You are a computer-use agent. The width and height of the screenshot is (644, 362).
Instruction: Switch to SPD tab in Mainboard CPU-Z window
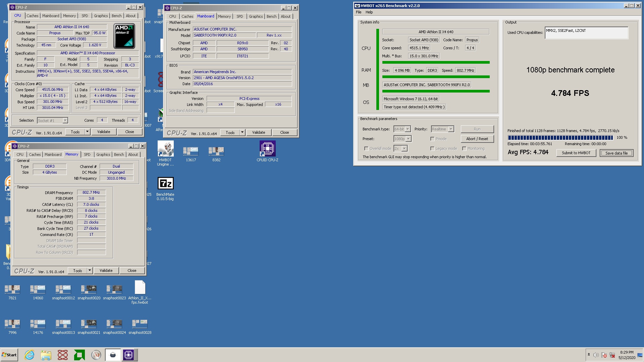pyautogui.click(x=240, y=16)
